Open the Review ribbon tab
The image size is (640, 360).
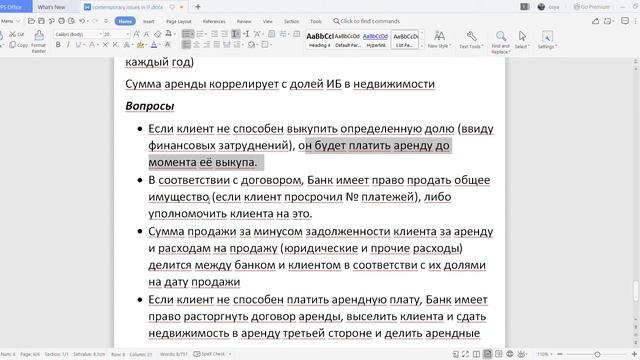[x=244, y=21]
